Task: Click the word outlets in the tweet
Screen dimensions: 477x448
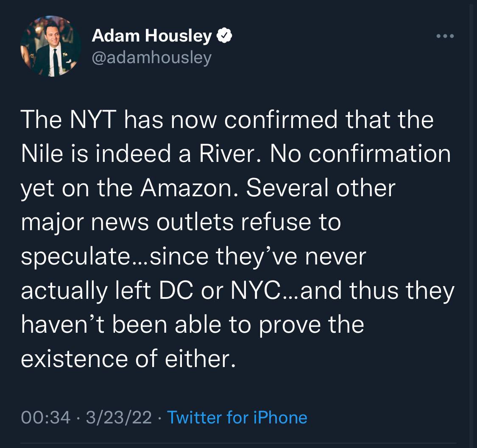Action: pos(195,222)
